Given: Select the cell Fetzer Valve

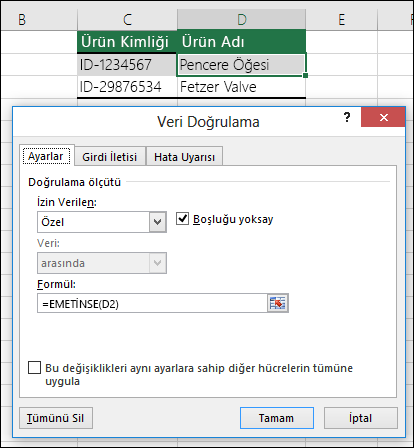Looking at the screenshot, I should point(241,87).
